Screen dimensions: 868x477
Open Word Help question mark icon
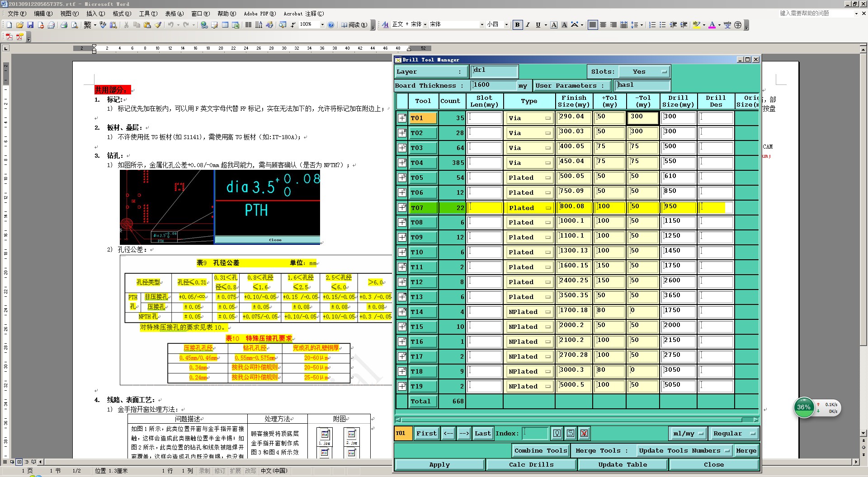coord(331,25)
